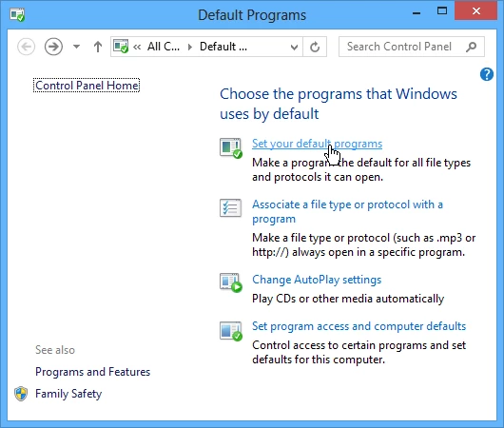Click the window title bar system icon
This screenshot has width=504, height=428.
pos(17,15)
